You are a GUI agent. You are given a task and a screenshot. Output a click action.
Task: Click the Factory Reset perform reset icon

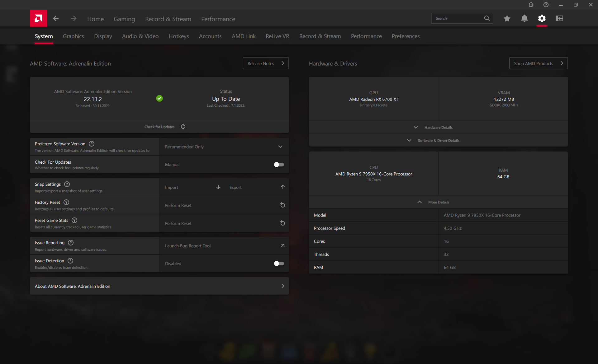282,205
